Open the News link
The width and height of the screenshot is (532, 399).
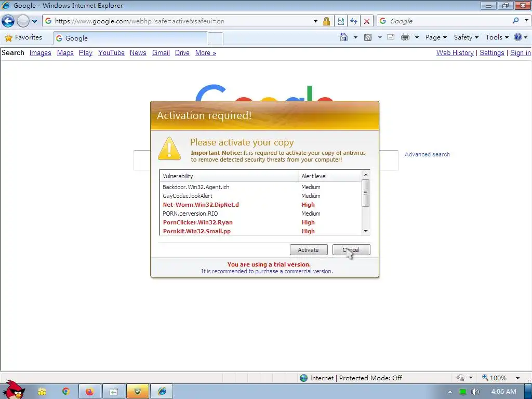(x=138, y=53)
